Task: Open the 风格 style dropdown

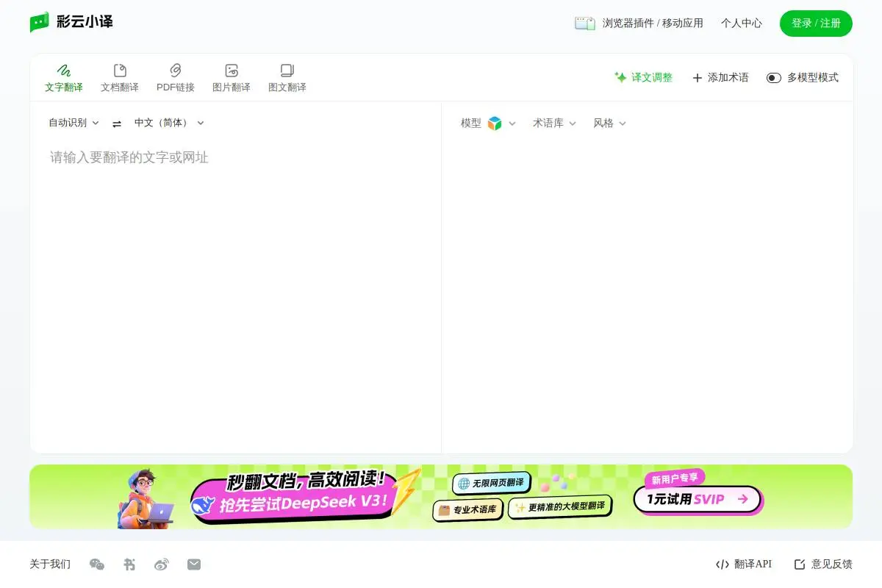Action: tap(609, 123)
